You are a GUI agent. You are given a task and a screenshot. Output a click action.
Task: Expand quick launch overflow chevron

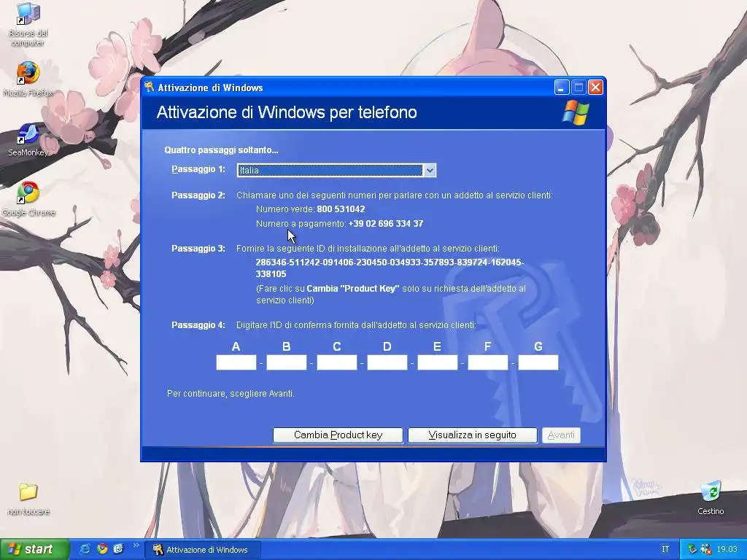tap(136, 545)
